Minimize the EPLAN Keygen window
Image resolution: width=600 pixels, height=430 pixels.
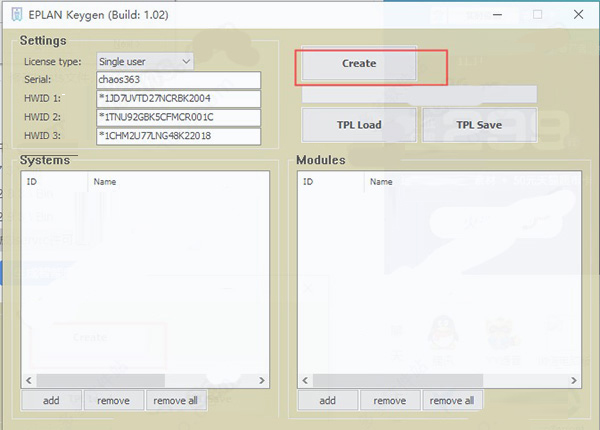497,15
